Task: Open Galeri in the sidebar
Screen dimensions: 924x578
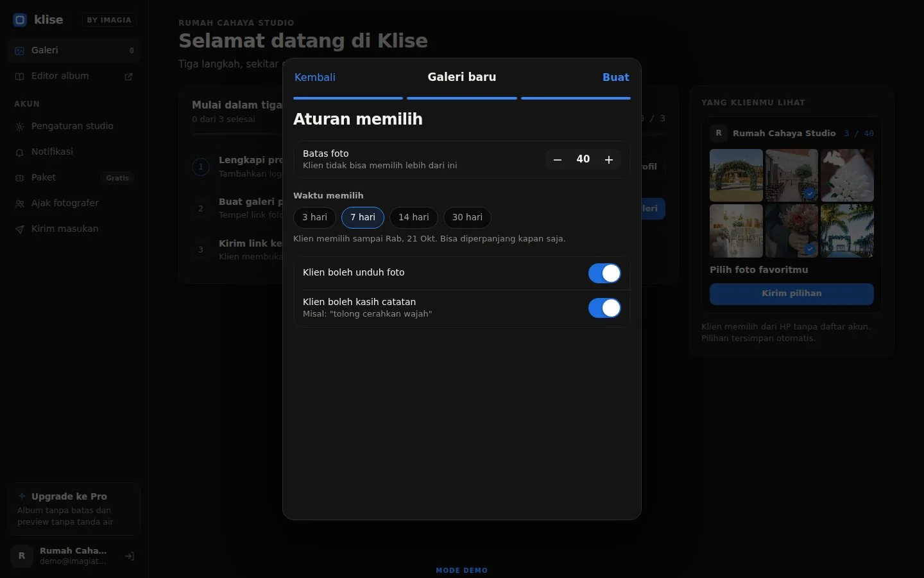Action: click(x=74, y=51)
